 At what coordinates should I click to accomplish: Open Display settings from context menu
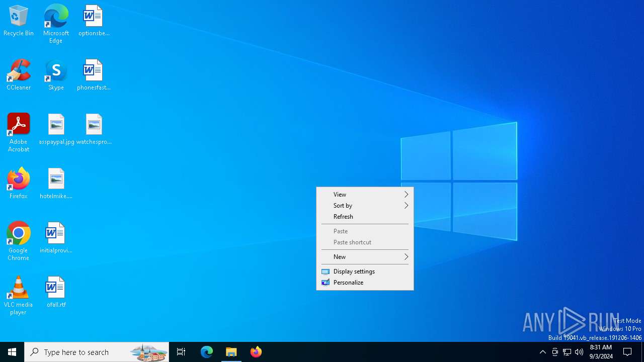point(365,271)
